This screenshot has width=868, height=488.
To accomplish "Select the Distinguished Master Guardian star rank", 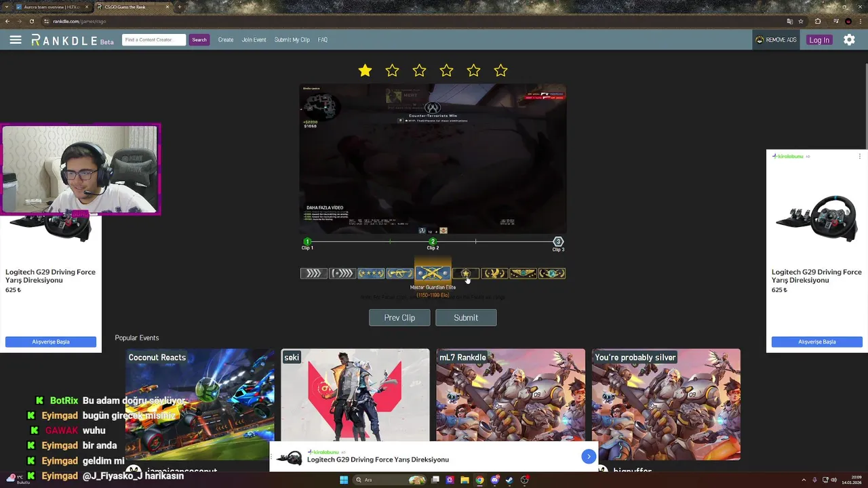I will pyautogui.click(x=465, y=274).
